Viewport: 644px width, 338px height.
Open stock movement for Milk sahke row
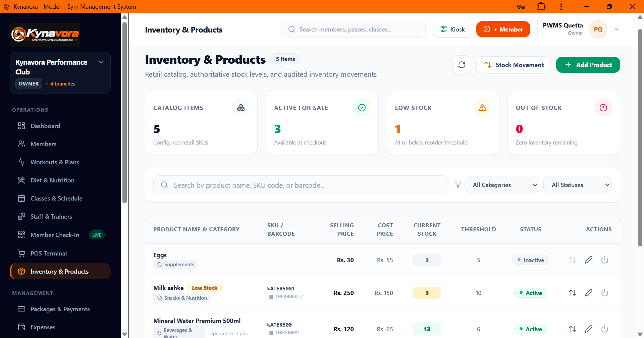pos(573,293)
